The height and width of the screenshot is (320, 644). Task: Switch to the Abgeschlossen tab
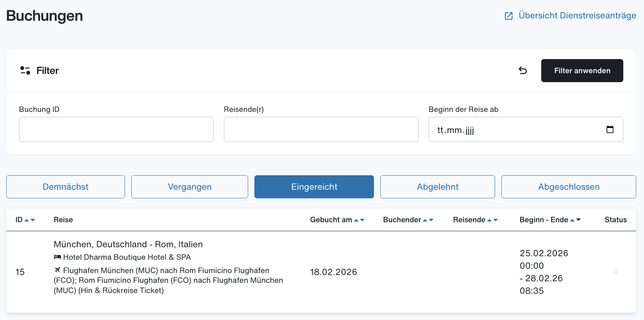click(x=569, y=187)
